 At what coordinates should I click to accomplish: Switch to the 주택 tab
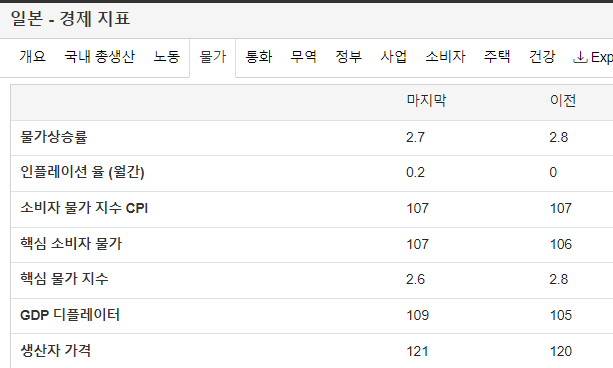point(497,57)
